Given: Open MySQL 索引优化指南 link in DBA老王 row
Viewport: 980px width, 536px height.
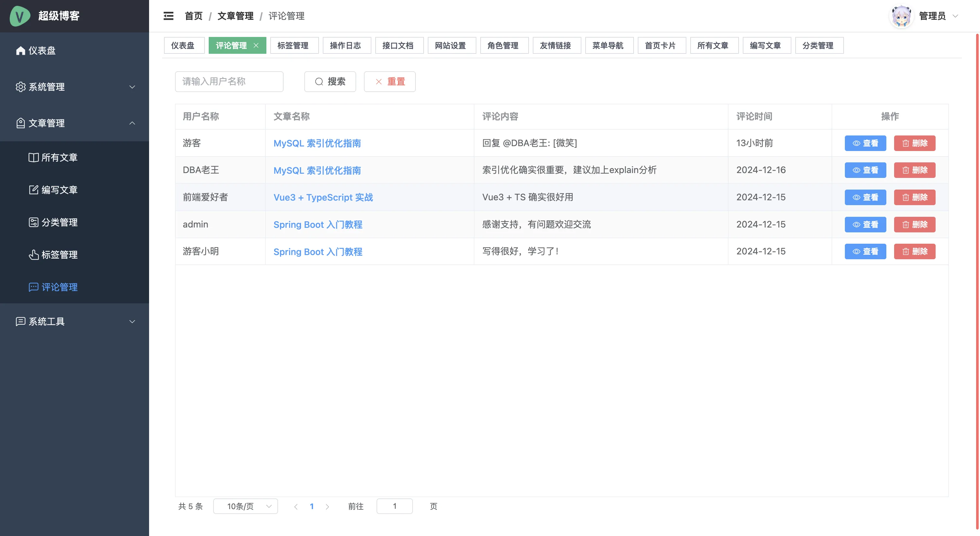Looking at the screenshot, I should click(x=317, y=170).
